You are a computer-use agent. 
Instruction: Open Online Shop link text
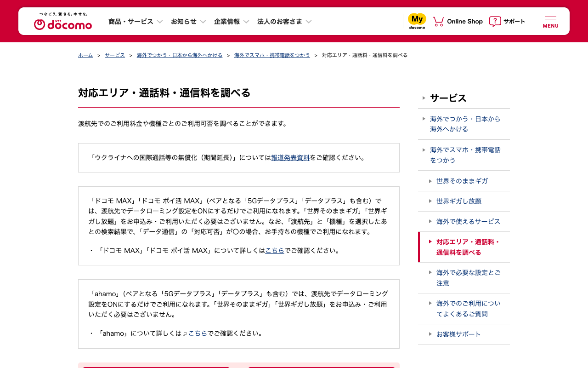pyautogui.click(x=465, y=22)
